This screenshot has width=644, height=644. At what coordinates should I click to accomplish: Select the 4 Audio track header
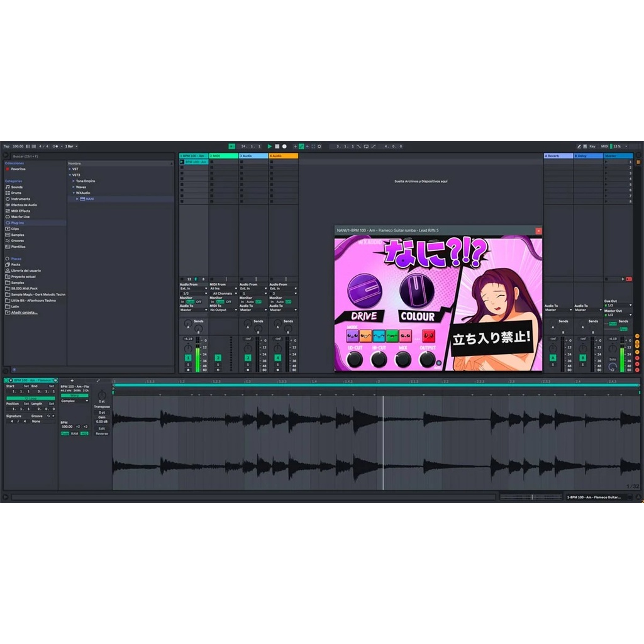pyautogui.click(x=284, y=156)
